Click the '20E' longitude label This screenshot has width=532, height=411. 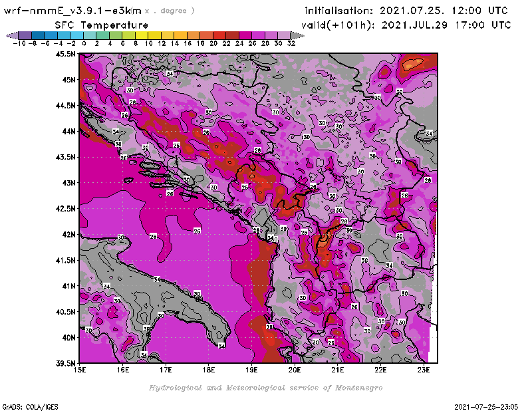click(x=295, y=370)
